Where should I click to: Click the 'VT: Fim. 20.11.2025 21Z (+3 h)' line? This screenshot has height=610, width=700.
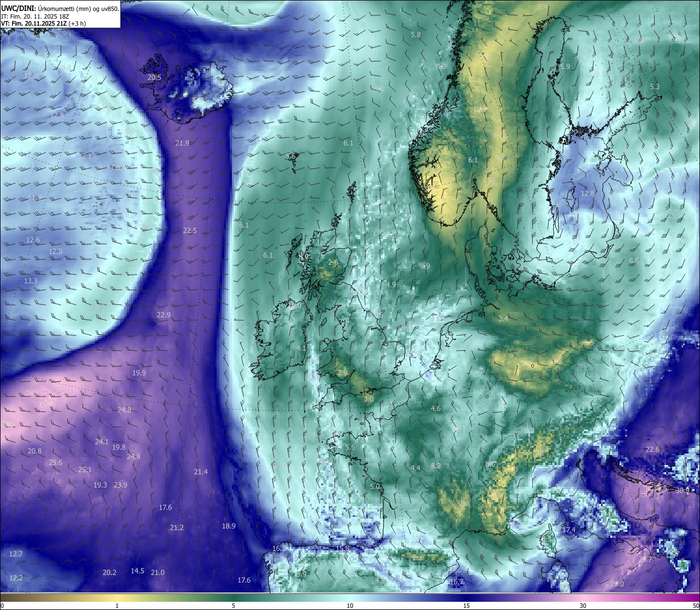click(x=43, y=24)
